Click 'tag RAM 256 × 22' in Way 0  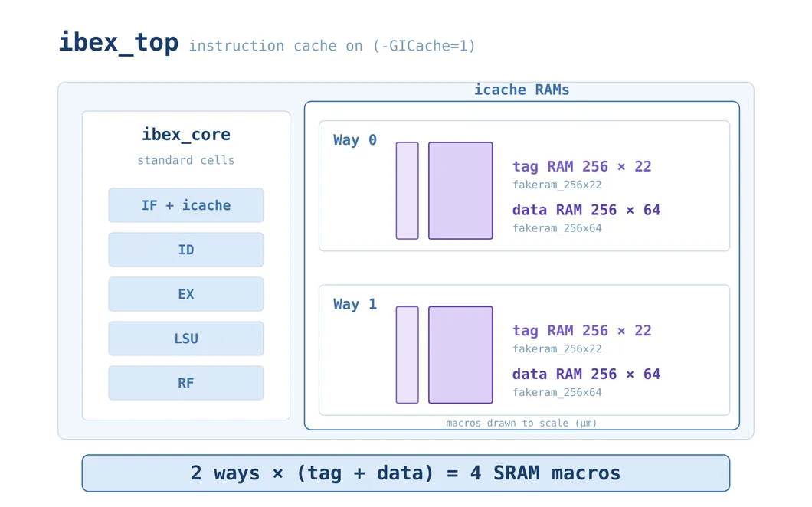click(582, 166)
